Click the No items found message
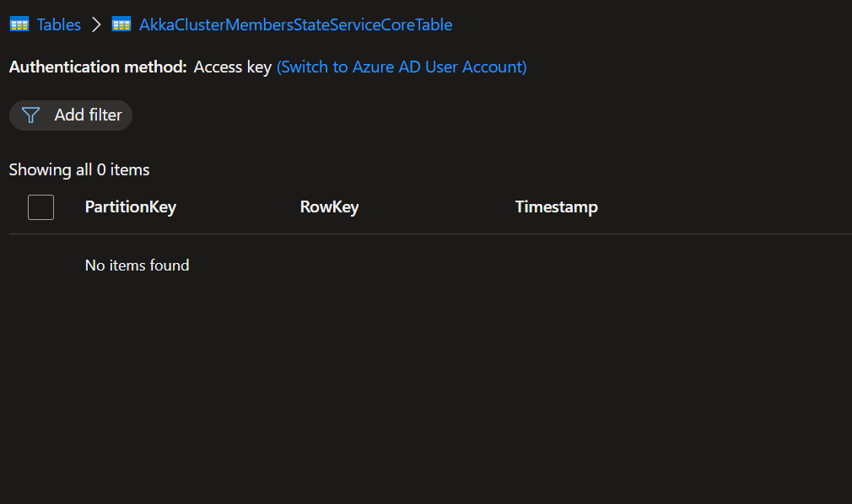 coord(137,265)
